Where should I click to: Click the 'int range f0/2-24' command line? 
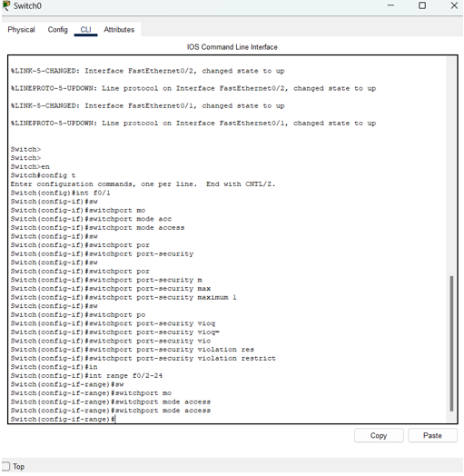pyautogui.click(x=86, y=376)
